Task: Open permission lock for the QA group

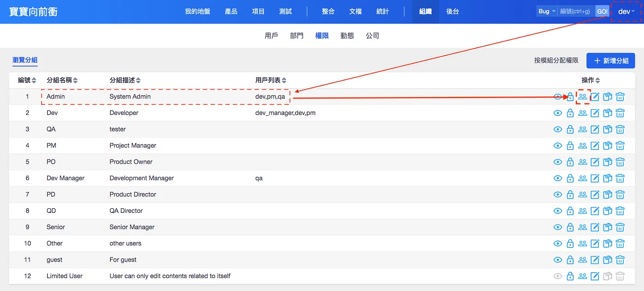Action: point(570,129)
